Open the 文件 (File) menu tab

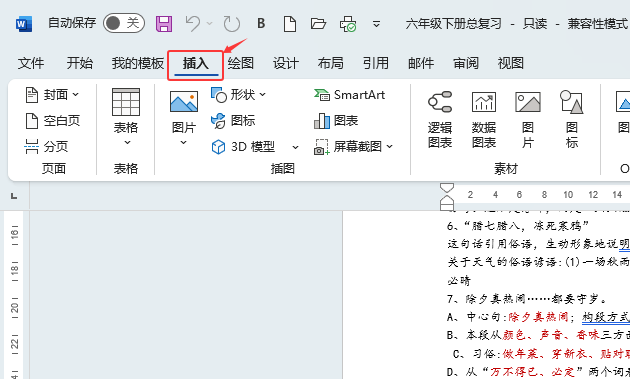point(31,63)
